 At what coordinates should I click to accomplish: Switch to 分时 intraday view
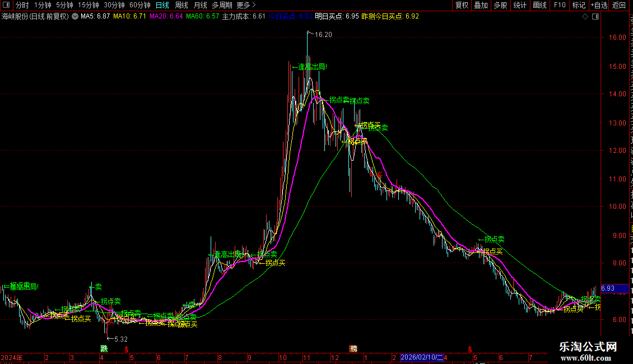[22, 5]
